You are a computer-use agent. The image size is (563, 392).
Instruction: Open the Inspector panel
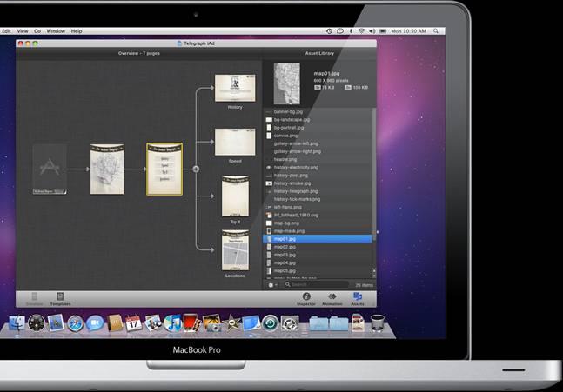coord(306,298)
